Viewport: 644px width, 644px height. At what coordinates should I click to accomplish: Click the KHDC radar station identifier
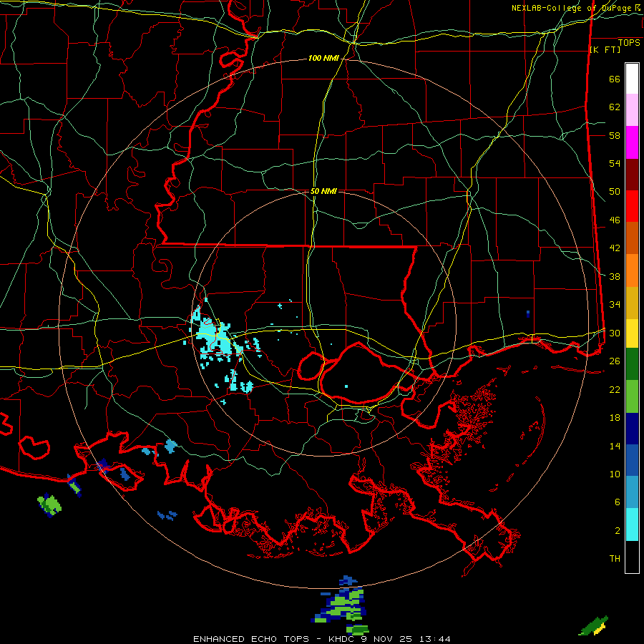coord(343,639)
